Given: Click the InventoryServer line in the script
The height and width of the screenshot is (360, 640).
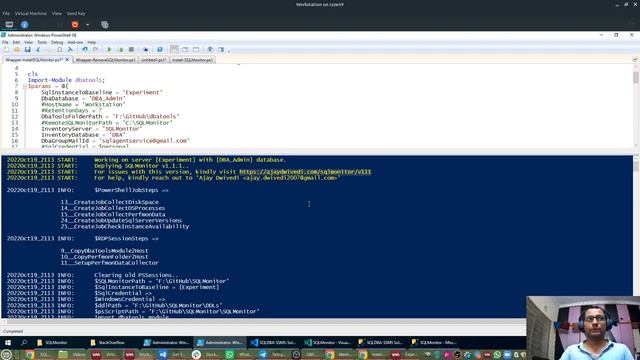Looking at the screenshot, I should (91, 129).
